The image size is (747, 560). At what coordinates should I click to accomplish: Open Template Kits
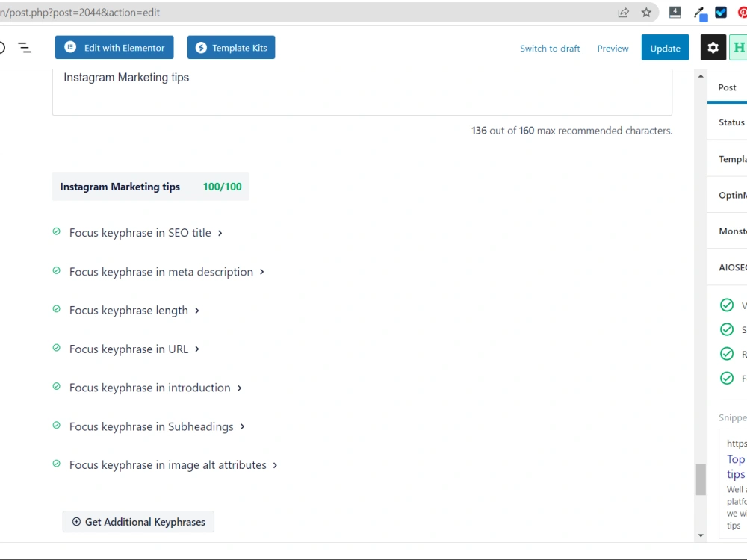[231, 47]
